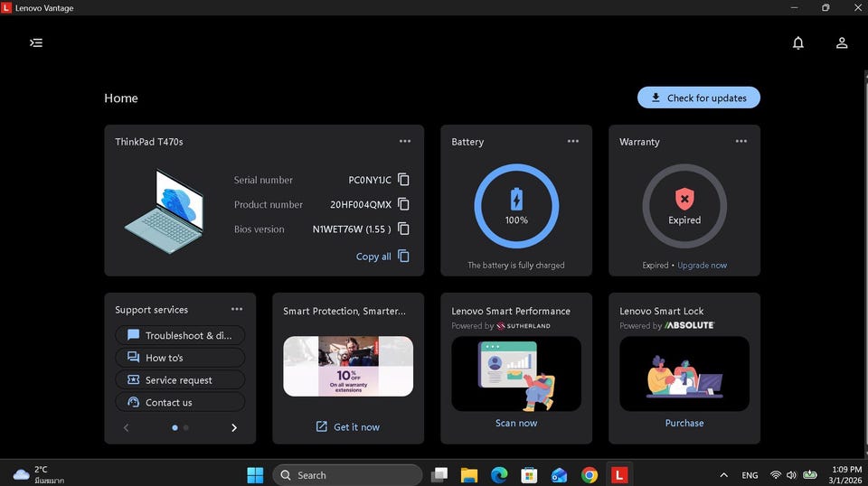The height and width of the screenshot is (486, 868).
Task: Click the Check for updates button
Action: point(698,98)
